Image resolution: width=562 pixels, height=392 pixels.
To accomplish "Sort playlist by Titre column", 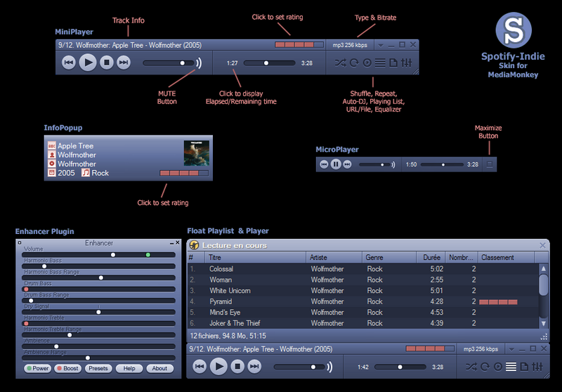I will click(x=255, y=257).
